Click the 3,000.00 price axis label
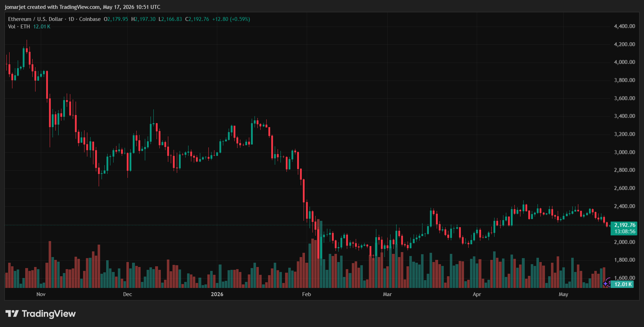This screenshot has height=327, width=644. 624,152
